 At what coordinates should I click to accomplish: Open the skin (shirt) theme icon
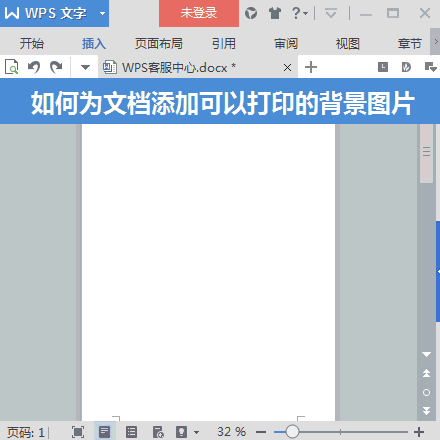click(275, 13)
